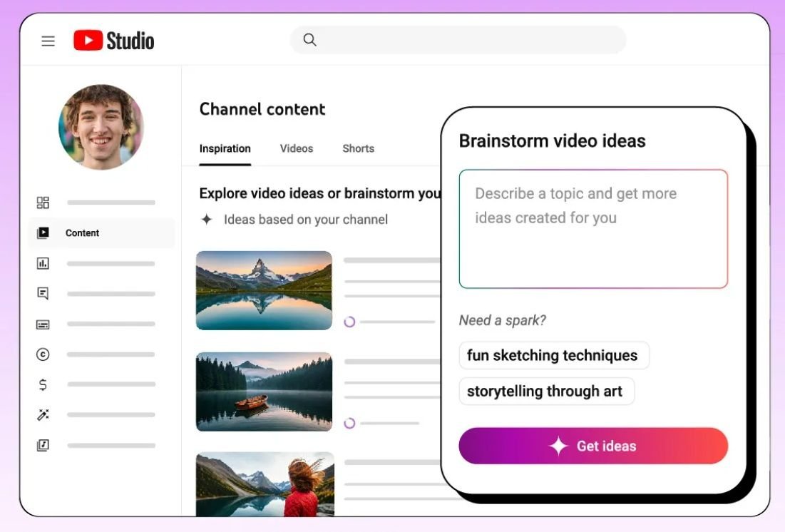Open the Analytics bar chart icon
785x532 pixels.
click(43, 263)
